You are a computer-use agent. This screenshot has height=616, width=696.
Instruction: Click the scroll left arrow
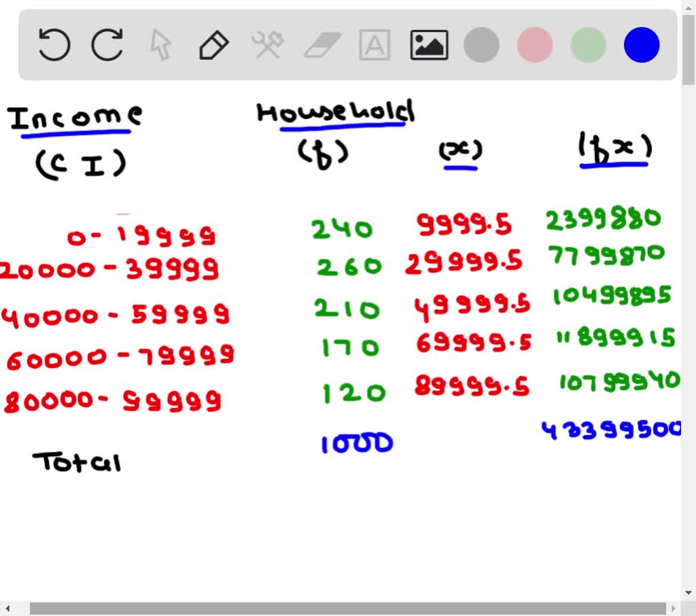[7, 609]
